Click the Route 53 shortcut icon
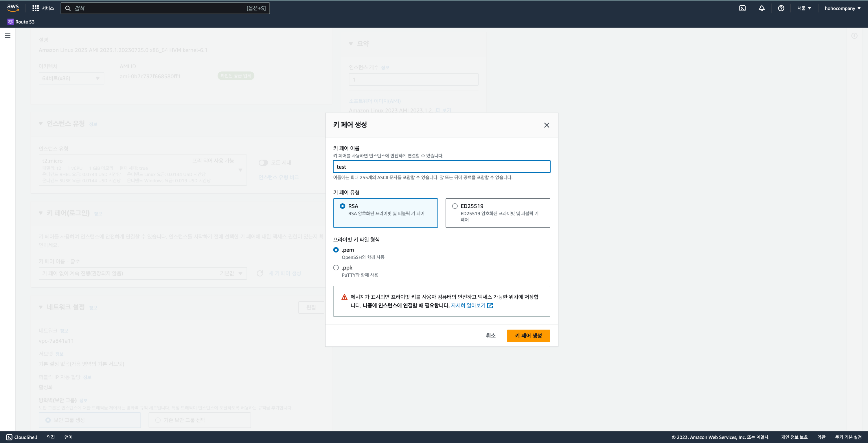Screen dimensions: 868x443 (10, 22)
